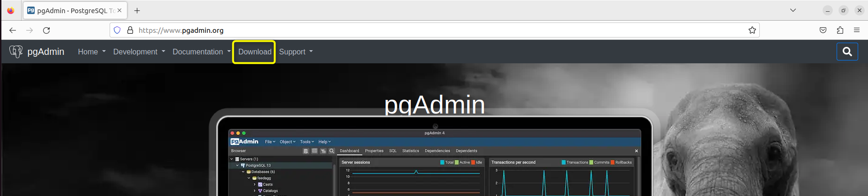Reload the pgAdmin page
The height and width of the screenshot is (196, 868).
pos(46,30)
